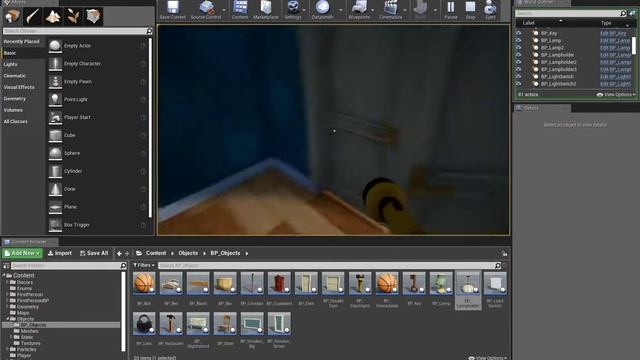640x360 pixels.
Task: Select the Volumes category
Action: 13,110
